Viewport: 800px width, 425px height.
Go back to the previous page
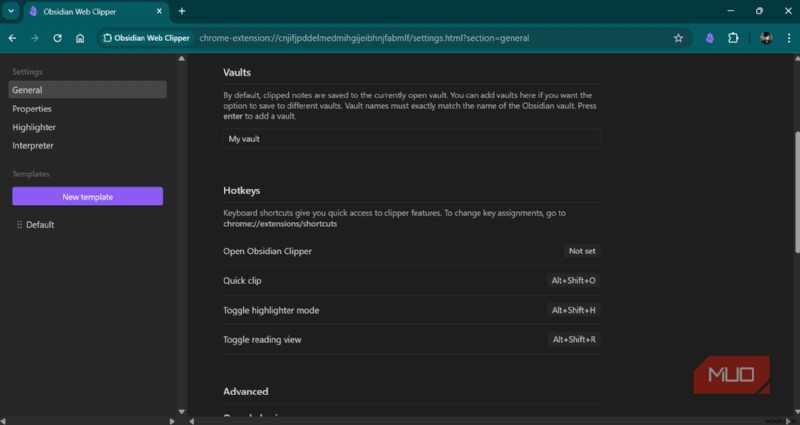pos(12,38)
